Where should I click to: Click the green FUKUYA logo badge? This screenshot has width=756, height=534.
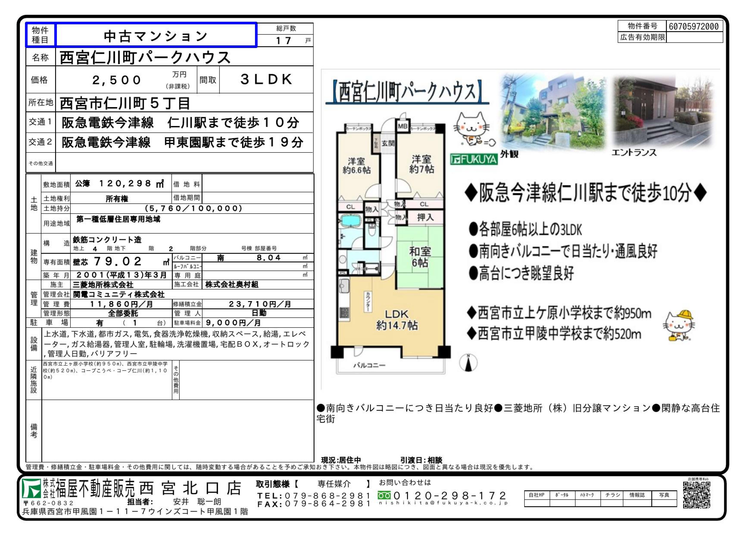(x=474, y=160)
